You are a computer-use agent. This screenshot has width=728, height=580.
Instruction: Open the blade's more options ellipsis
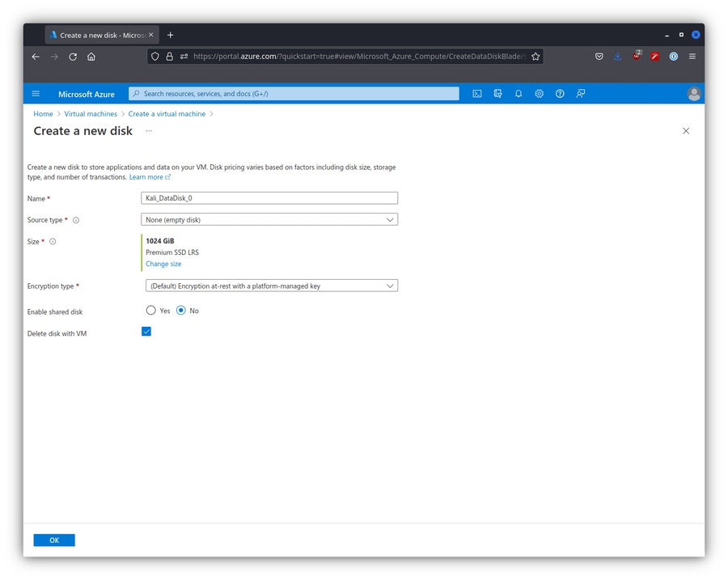[x=149, y=131]
